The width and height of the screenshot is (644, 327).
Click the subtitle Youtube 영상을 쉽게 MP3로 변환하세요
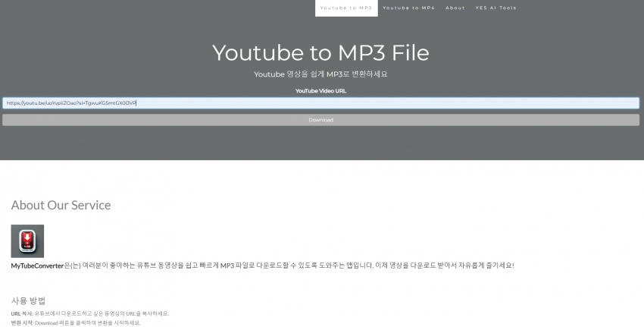320,74
